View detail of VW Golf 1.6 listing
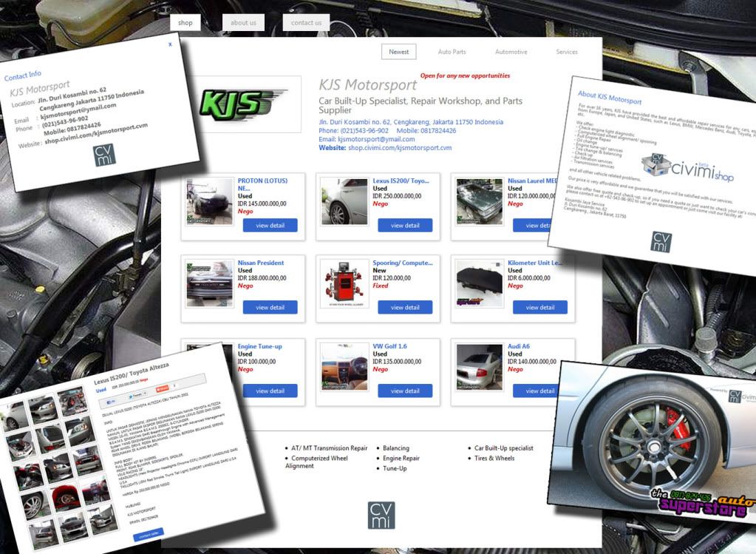This screenshot has height=554, width=756. pos(405,391)
